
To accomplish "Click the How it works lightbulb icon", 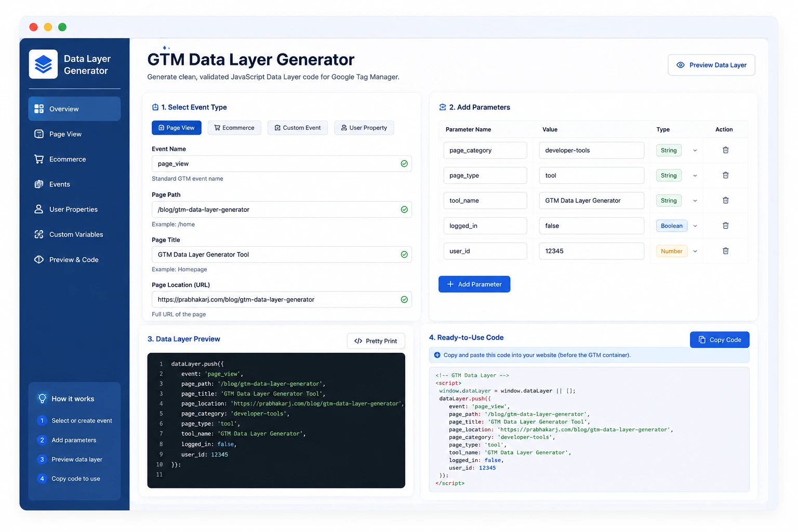I will click(x=42, y=398).
